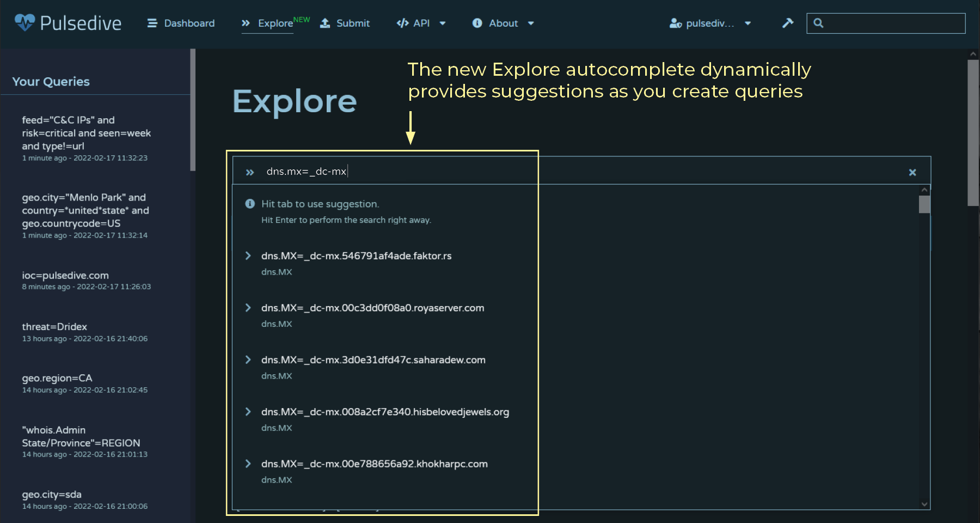980x523 pixels.
Task: Click the Your Queries heading
Action: click(x=51, y=82)
